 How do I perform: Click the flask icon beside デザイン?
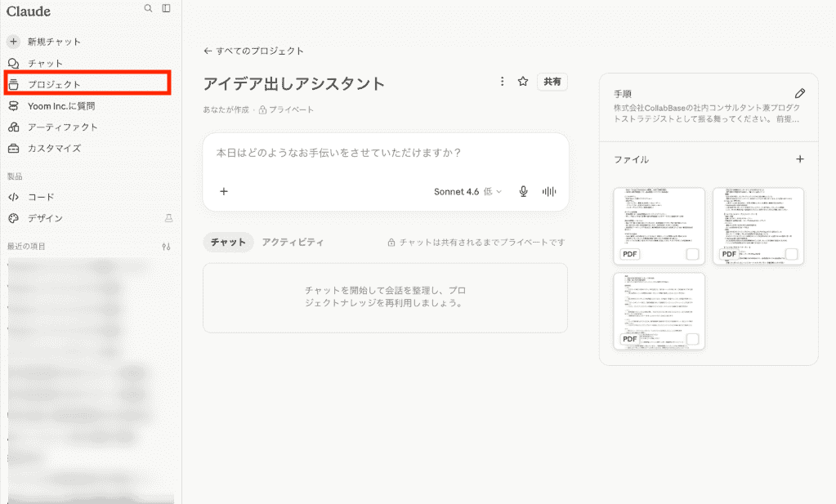(x=168, y=218)
